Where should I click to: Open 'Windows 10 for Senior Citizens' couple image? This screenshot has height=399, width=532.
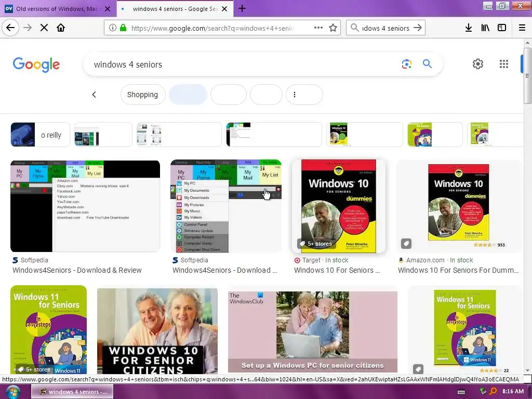157,331
